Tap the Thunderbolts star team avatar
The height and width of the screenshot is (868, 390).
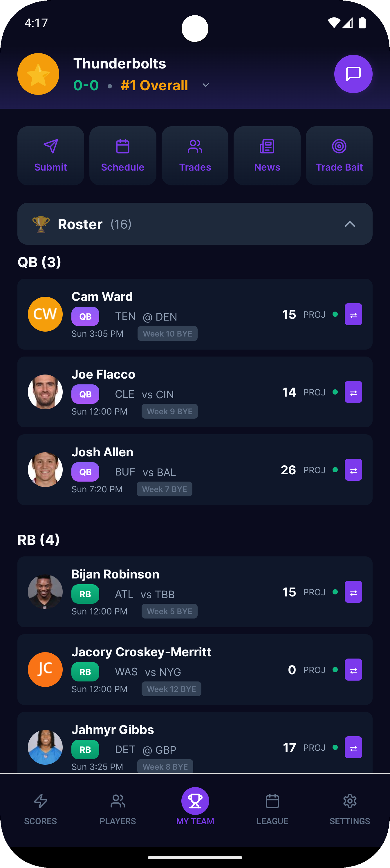point(38,74)
